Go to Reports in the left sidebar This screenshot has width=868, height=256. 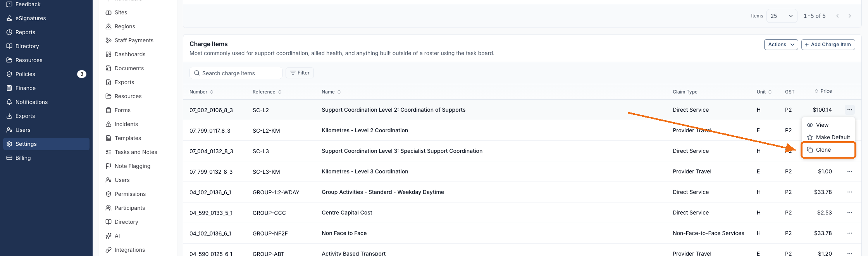coord(46,32)
